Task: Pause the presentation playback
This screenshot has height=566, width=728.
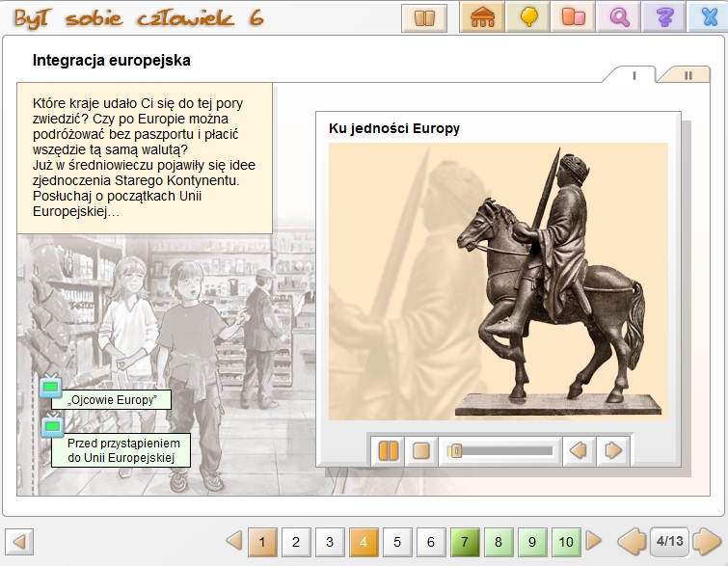Action: 389,450
